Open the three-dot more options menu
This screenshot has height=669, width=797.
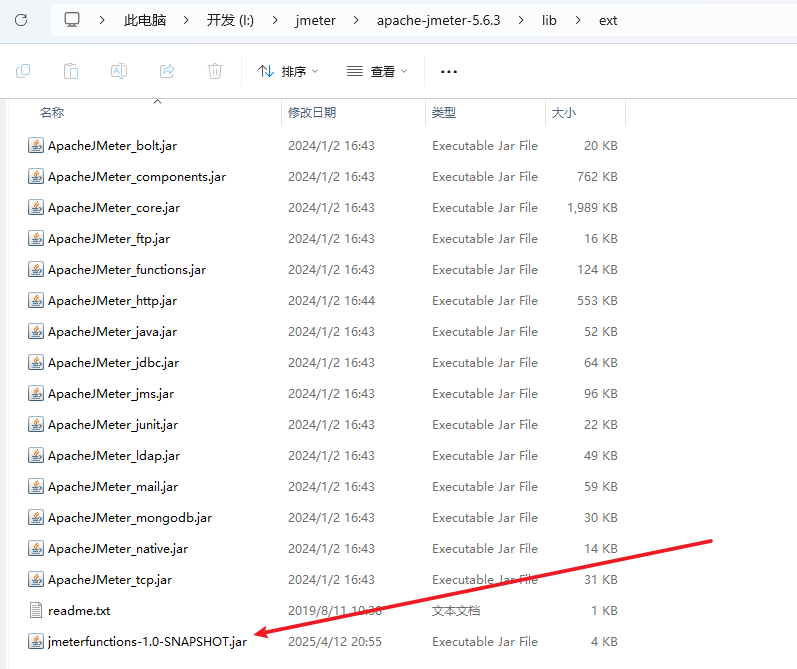[x=449, y=71]
